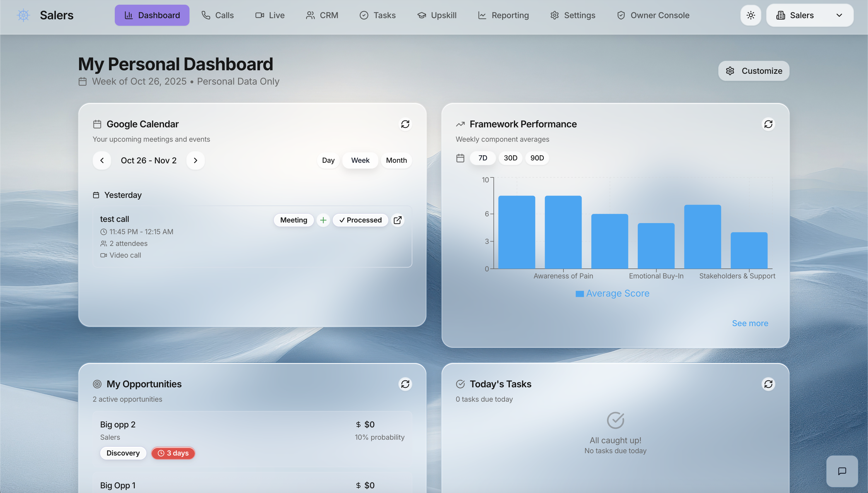Switch calendar to Day view
The width and height of the screenshot is (868, 493).
(328, 160)
